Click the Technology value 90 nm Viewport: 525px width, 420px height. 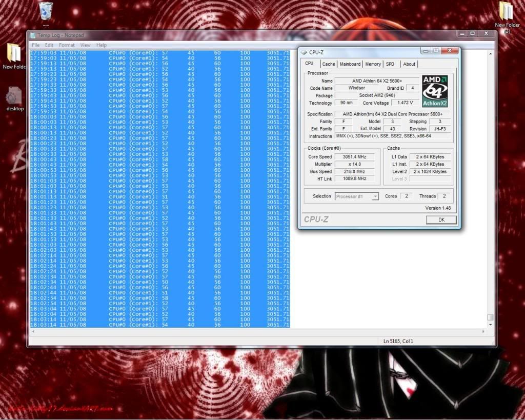(x=347, y=103)
